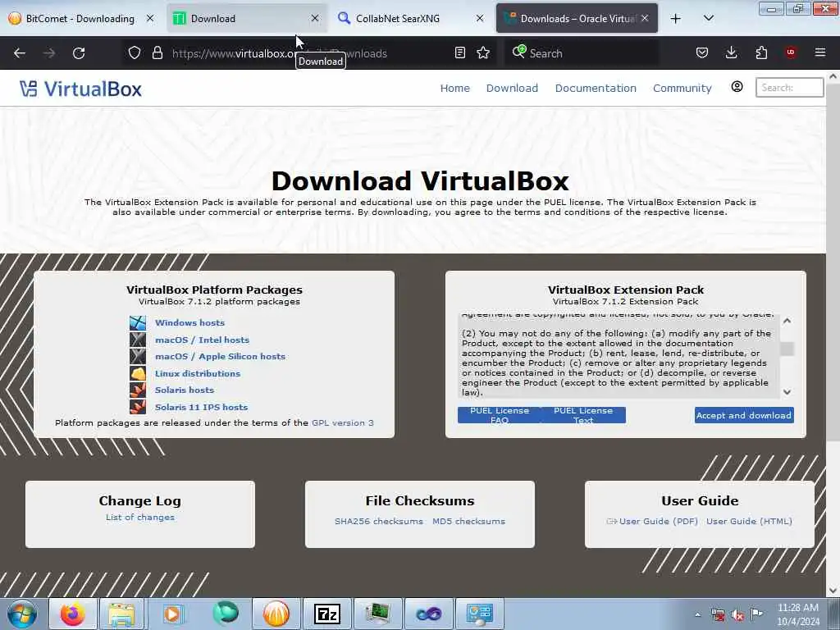Open the tracking protection shield icon
The height and width of the screenshot is (630, 840).
tap(135, 53)
